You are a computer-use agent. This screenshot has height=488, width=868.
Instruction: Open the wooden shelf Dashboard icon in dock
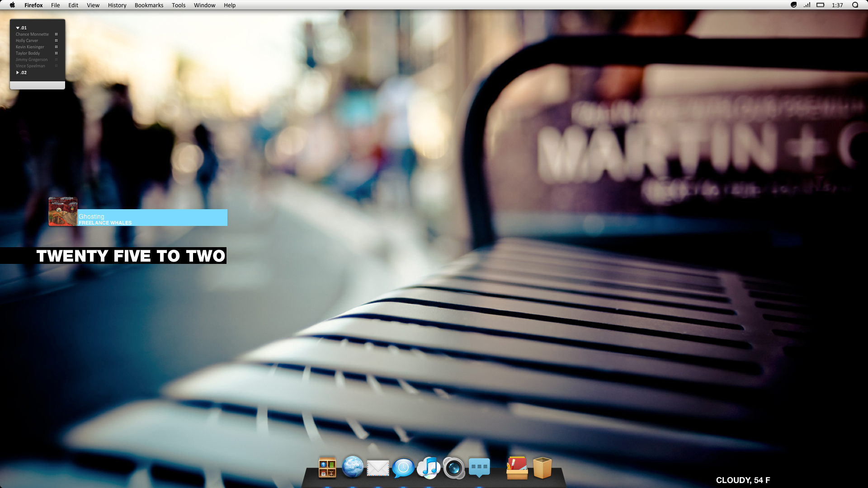click(327, 467)
